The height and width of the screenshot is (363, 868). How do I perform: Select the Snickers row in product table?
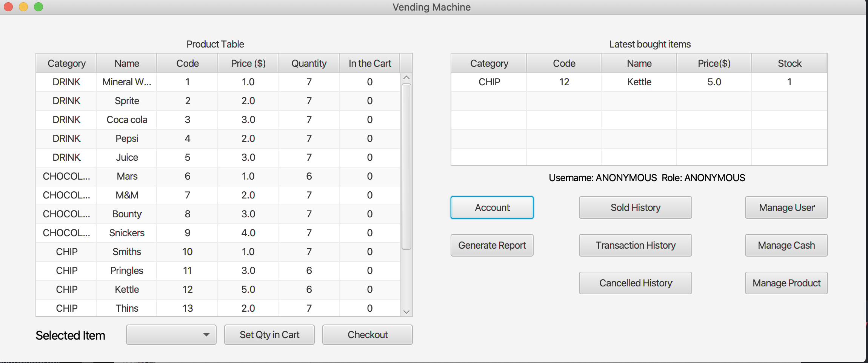tap(127, 233)
